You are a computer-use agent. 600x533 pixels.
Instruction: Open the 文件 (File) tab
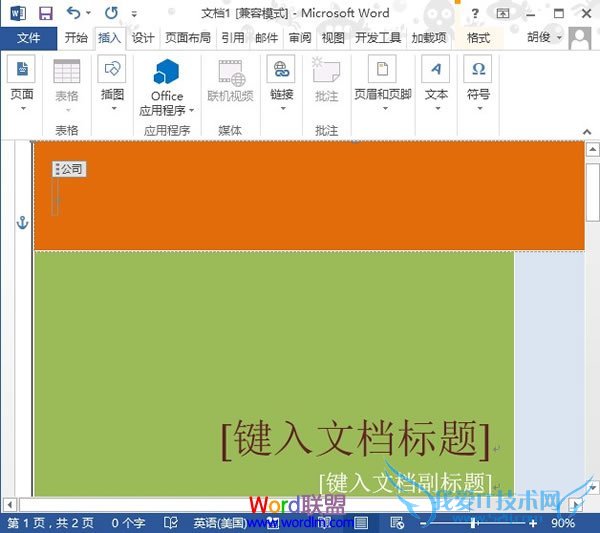tap(29, 38)
